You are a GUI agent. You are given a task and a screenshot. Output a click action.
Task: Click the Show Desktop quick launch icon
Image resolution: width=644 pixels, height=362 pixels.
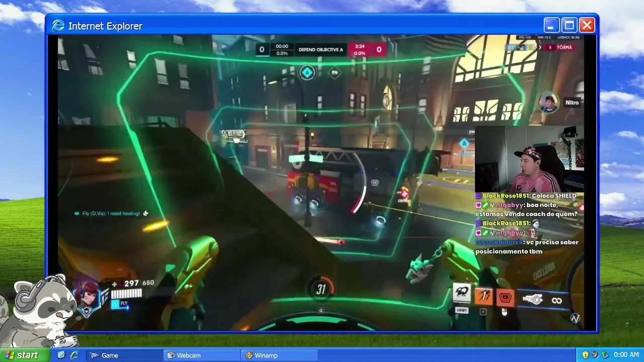pyautogui.click(x=61, y=355)
